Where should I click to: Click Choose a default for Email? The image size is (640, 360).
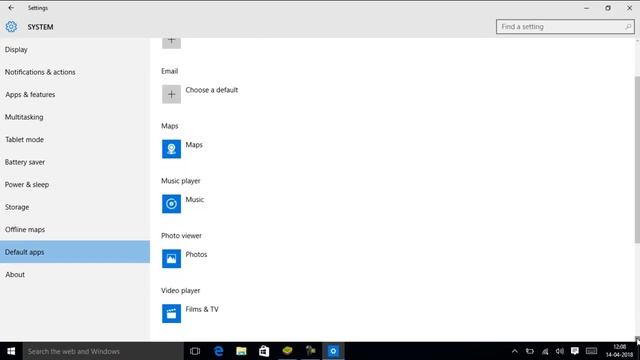(x=211, y=90)
